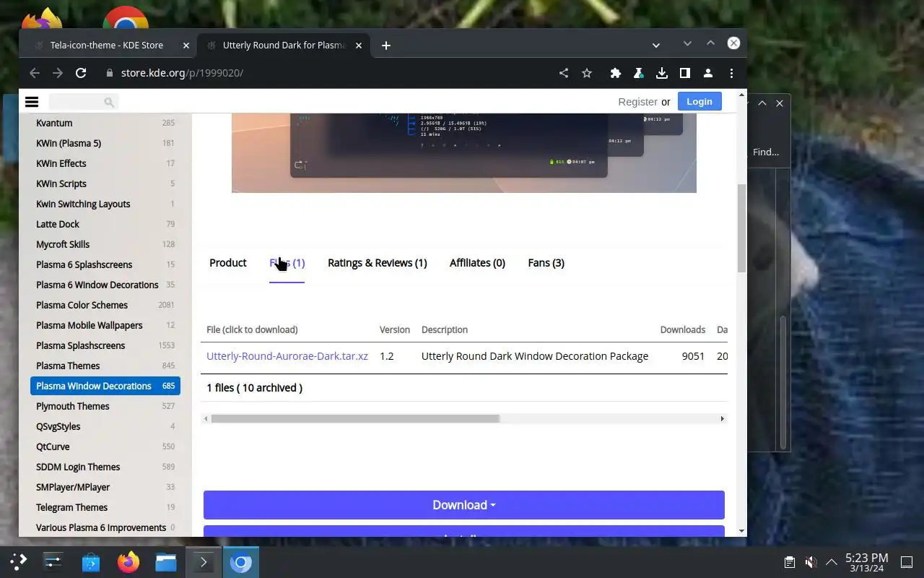Click the page vertical scrollbar thumb
924x578 pixels.
(741, 228)
